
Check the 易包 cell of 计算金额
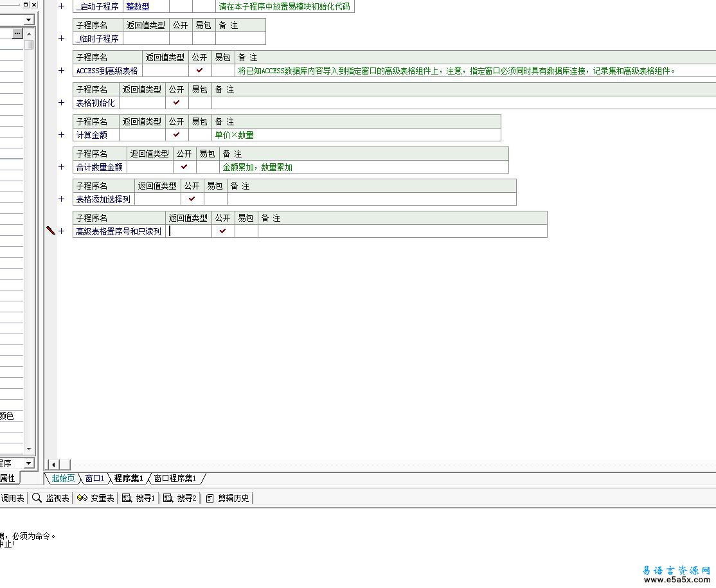(x=199, y=135)
